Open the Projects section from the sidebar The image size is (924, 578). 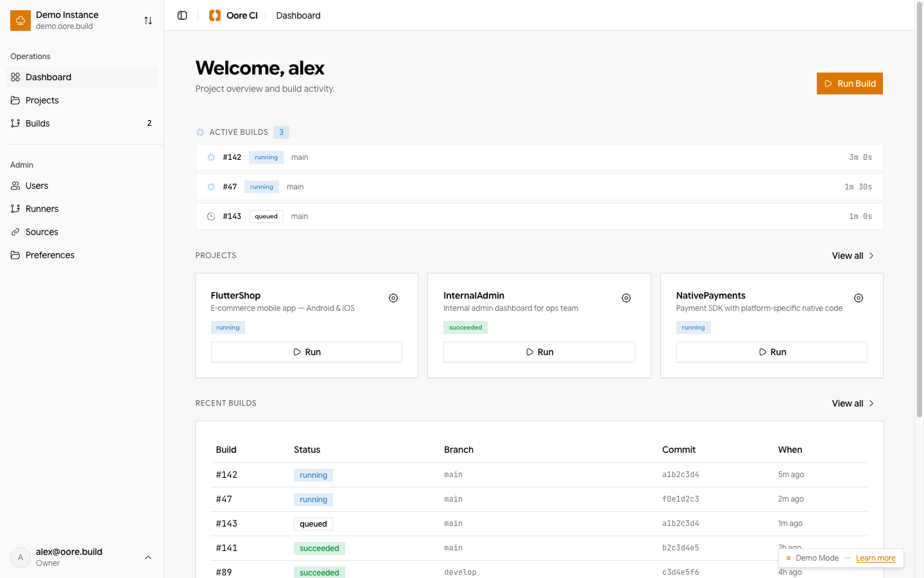coord(41,100)
